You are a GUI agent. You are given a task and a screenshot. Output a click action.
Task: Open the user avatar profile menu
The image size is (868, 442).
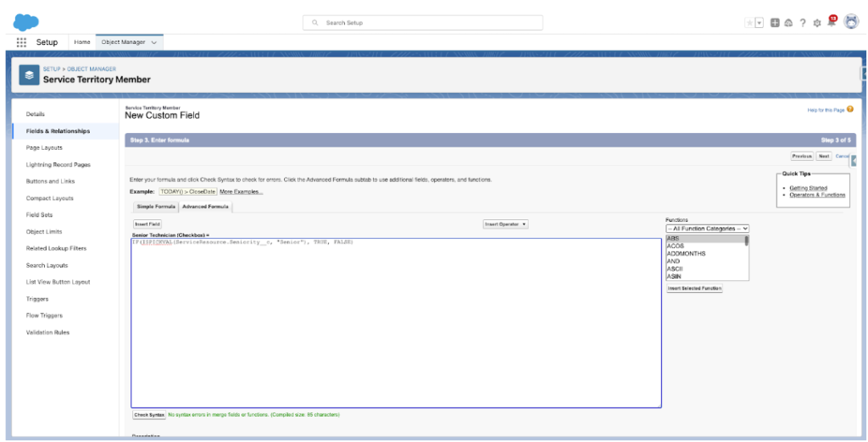click(851, 21)
